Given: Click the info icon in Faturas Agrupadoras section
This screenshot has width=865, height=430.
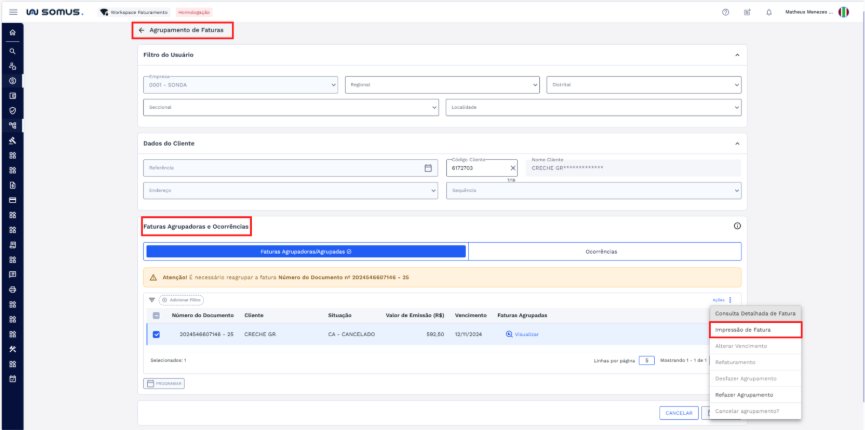Looking at the screenshot, I should (737, 226).
